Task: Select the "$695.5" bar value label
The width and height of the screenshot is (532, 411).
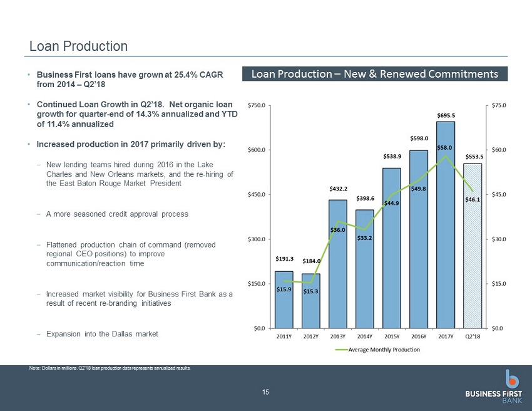Action: (x=446, y=115)
